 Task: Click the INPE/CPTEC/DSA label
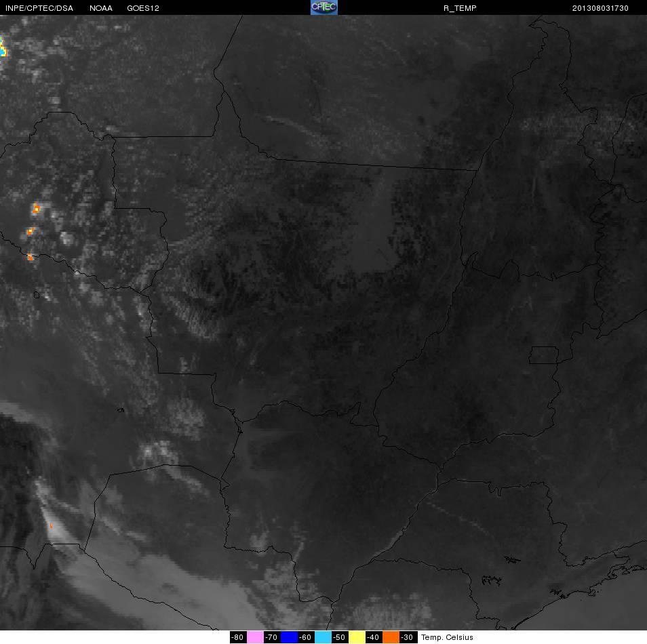click(x=39, y=8)
